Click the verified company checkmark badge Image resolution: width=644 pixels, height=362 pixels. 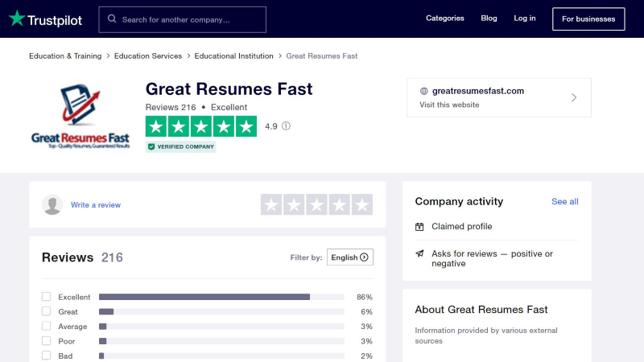[180, 146]
